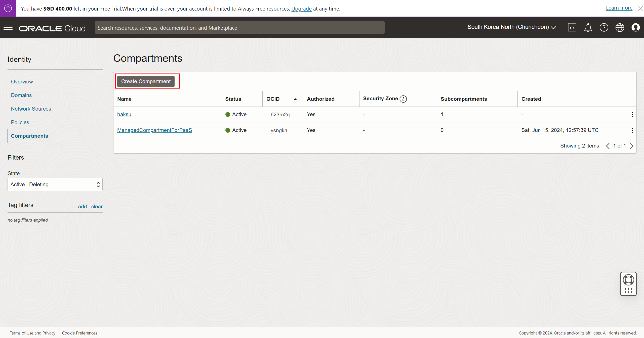Click the Security Zone info icon
The image size is (644, 338).
coord(403,99)
